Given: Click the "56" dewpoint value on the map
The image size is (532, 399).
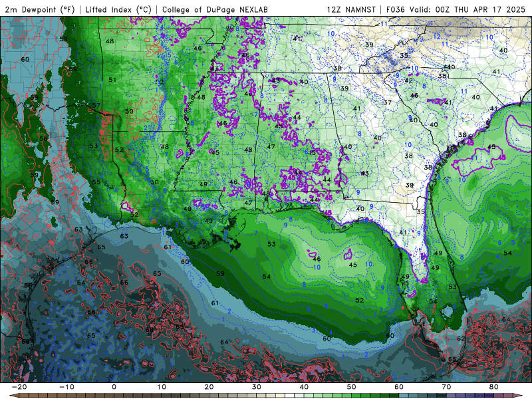Looking at the screenshot, I should coord(43,139).
